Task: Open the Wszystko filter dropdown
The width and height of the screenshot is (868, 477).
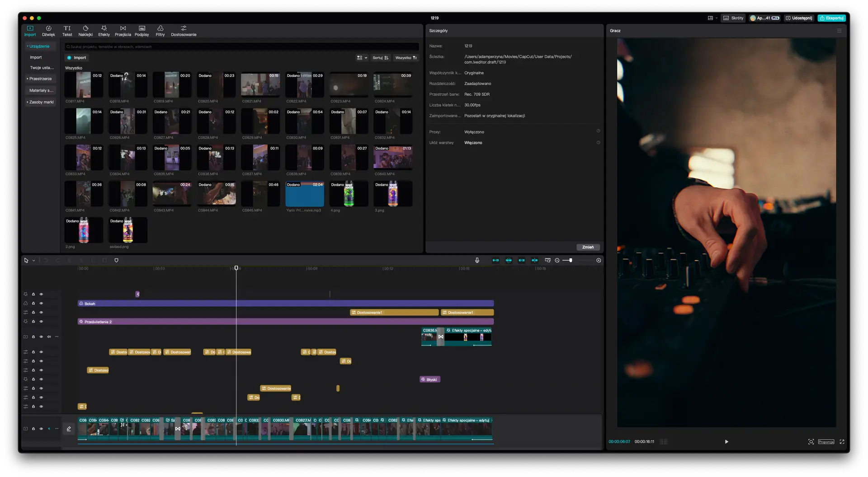Action: 406,58
